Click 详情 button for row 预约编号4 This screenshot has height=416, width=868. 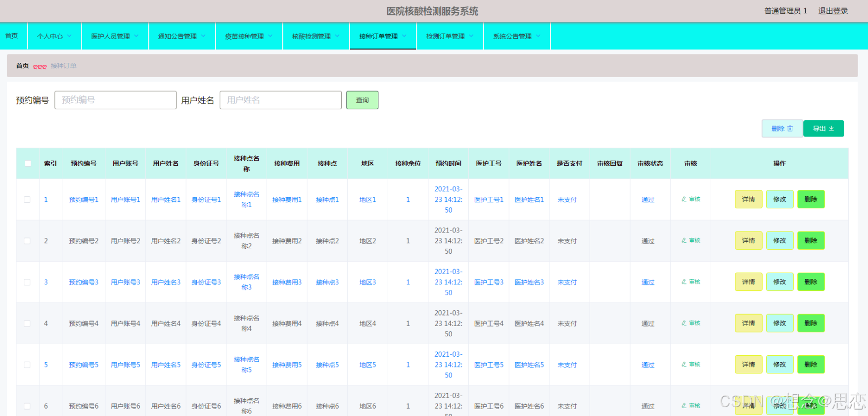pyautogui.click(x=748, y=323)
